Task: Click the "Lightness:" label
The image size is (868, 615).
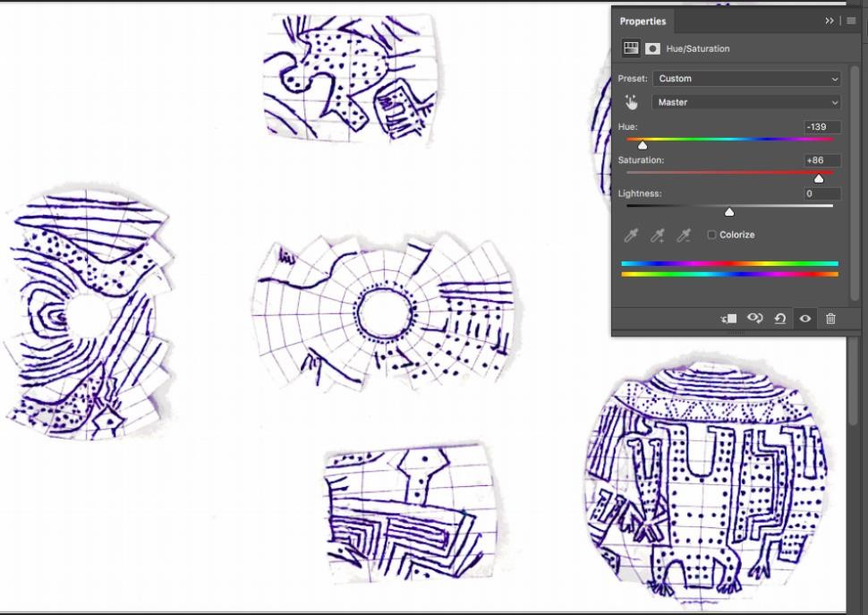Action: [640, 193]
